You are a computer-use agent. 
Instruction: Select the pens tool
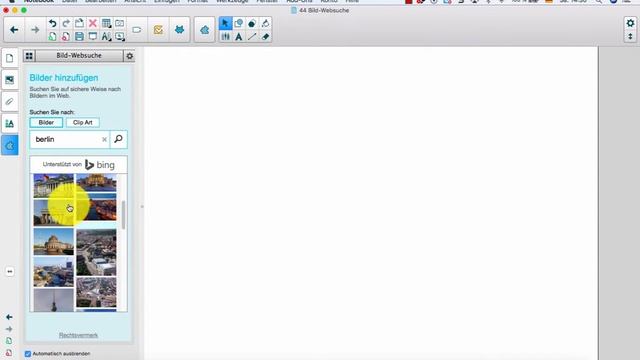(x=225, y=37)
